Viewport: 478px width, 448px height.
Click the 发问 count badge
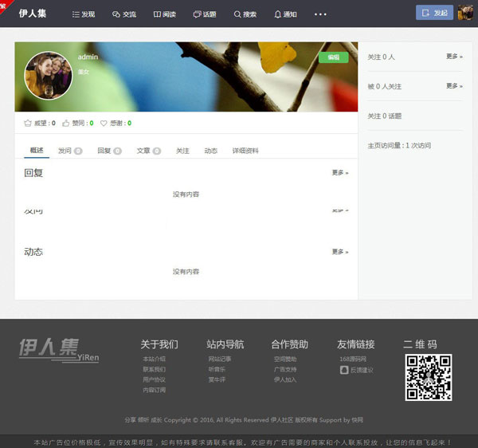pyautogui.click(x=78, y=151)
